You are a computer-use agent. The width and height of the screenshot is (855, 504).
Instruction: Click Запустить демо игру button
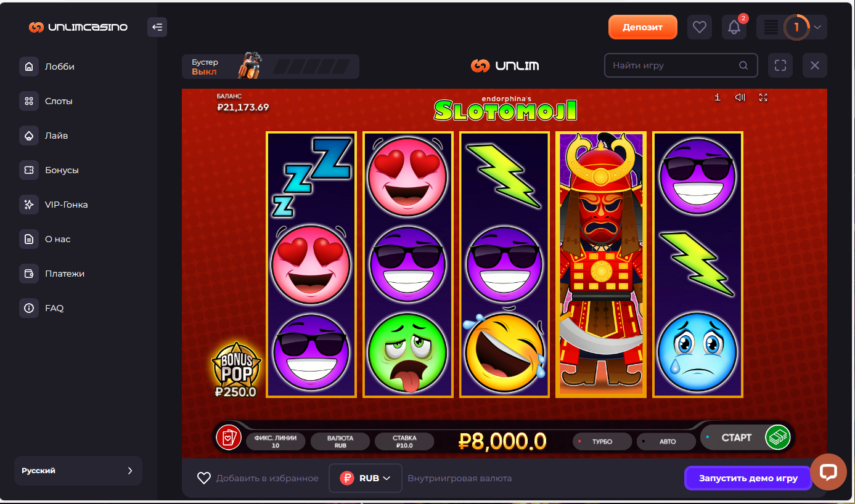(748, 478)
